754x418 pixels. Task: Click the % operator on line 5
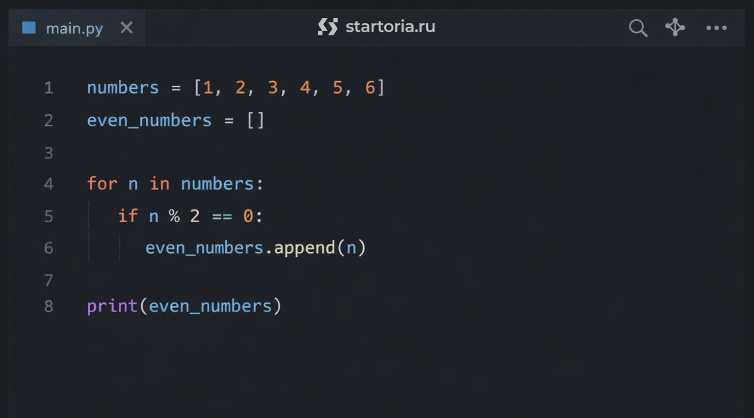click(x=174, y=216)
